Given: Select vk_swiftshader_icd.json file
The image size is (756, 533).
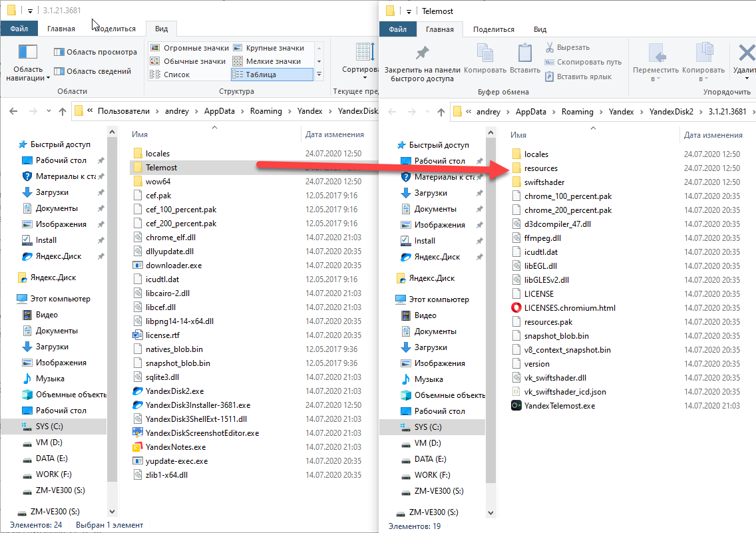Looking at the screenshot, I should click(x=564, y=392).
